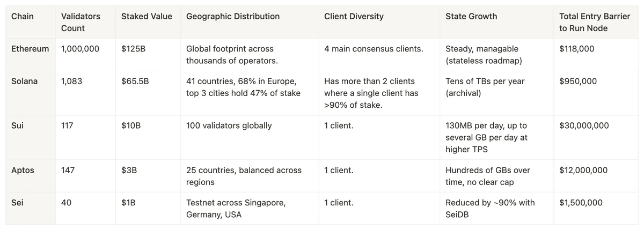Image resolution: width=644 pixels, height=229 pixels.
Task: Click the Chain column header
Action: click(23, 17)
